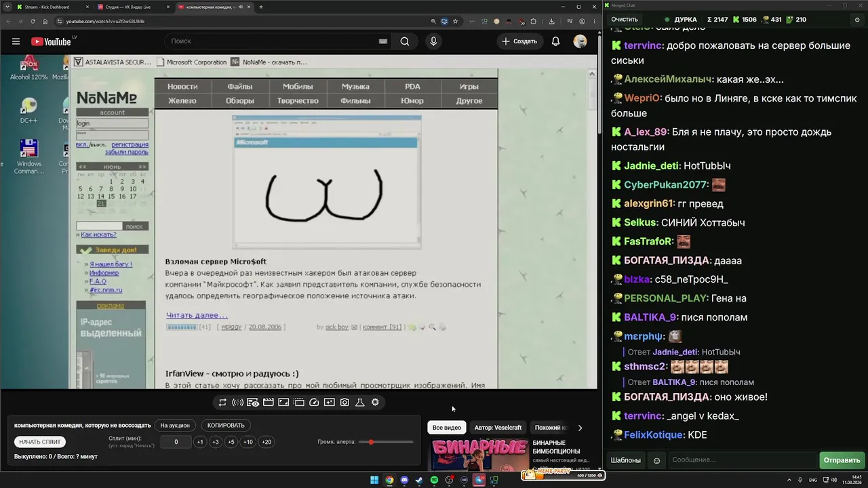
Task: Switch input language via ENG indicator
Action: coord(813,481)
